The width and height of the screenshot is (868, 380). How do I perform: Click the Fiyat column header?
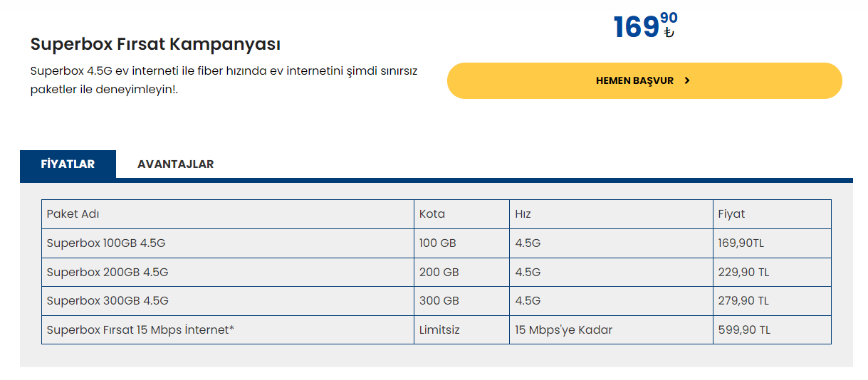click(731, 214)
